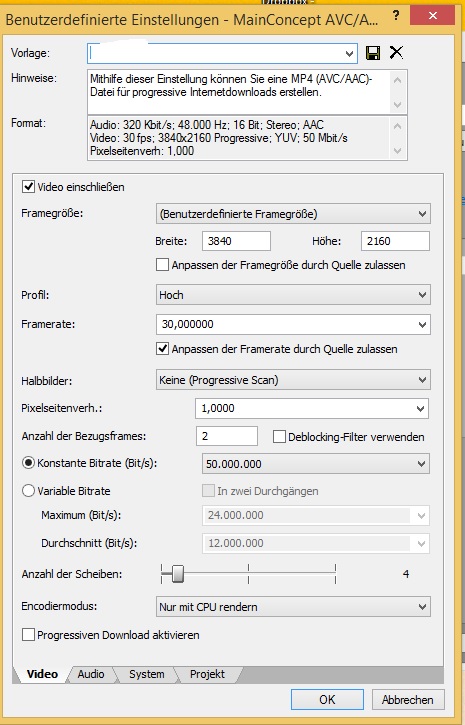
Task: Expand the Profil dropdown showing Hoch
Action: 293,295
